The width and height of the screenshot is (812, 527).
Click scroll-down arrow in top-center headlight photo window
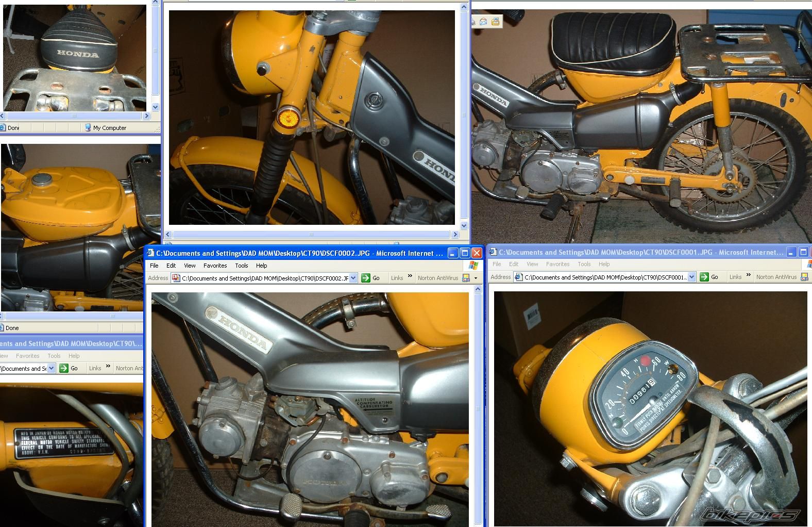tap(464, 225)
